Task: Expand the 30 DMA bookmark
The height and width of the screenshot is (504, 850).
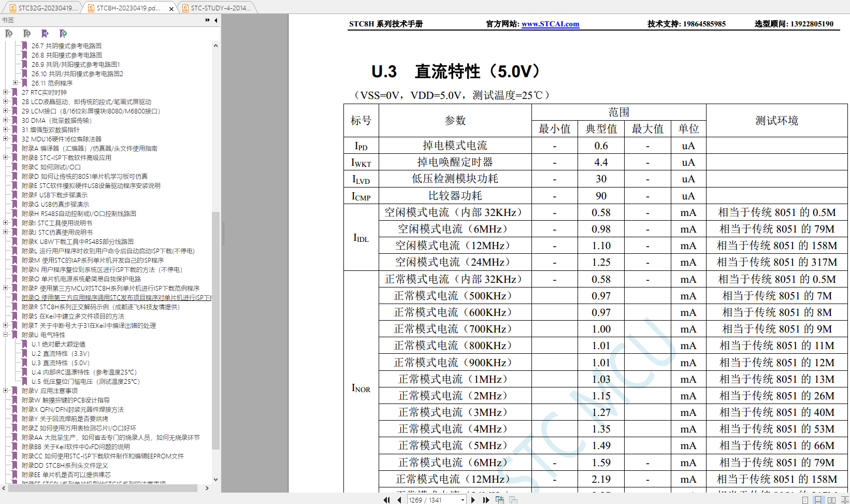Action: (6, 120)
